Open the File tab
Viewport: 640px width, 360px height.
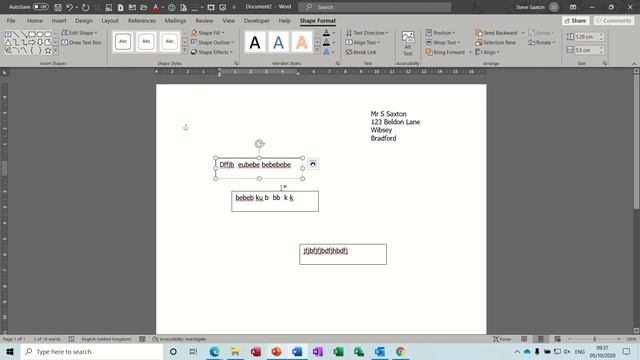point(11,21)
